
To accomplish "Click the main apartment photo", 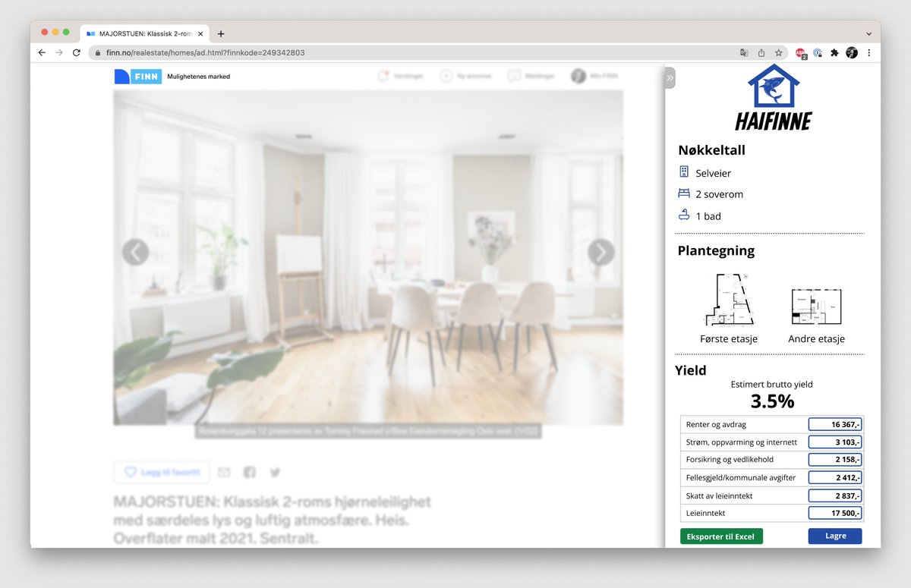I will (368, 257).
